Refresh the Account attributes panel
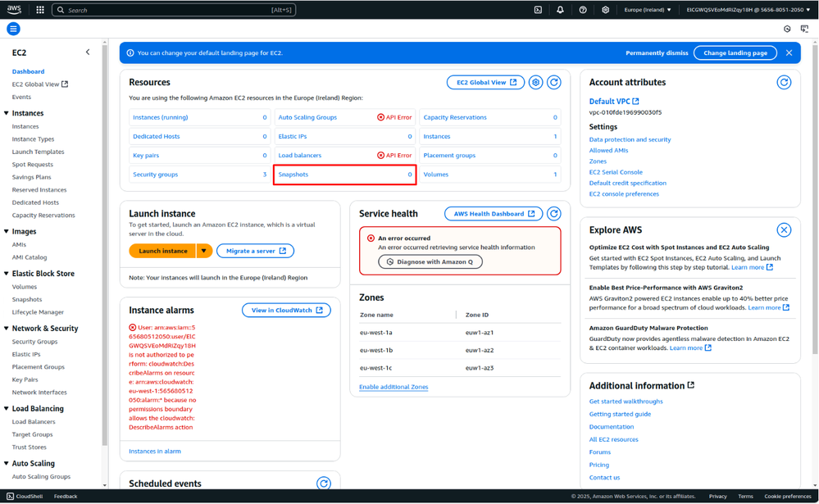 click(784, 82)
